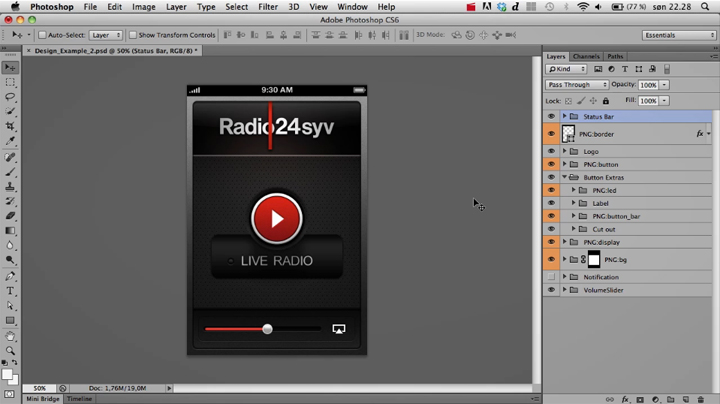This screenshot has height=404, width=720.
Task: Hide the Logo layer group
Action: 551,151
